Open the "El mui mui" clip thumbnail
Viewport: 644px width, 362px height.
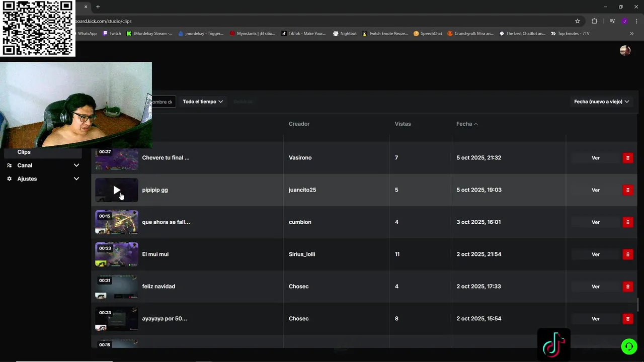(116, 254)
